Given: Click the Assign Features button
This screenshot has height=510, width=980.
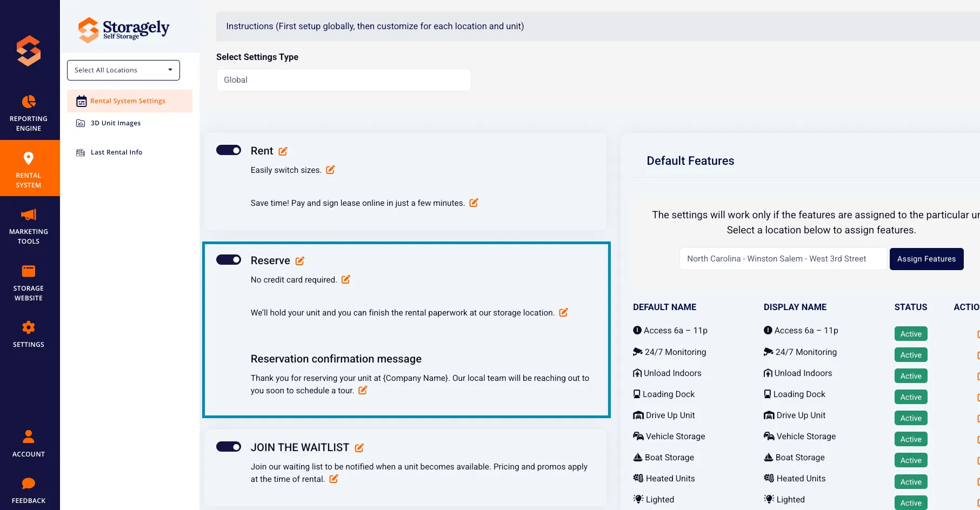Looking at the screenshot, I should pos(926,259).
